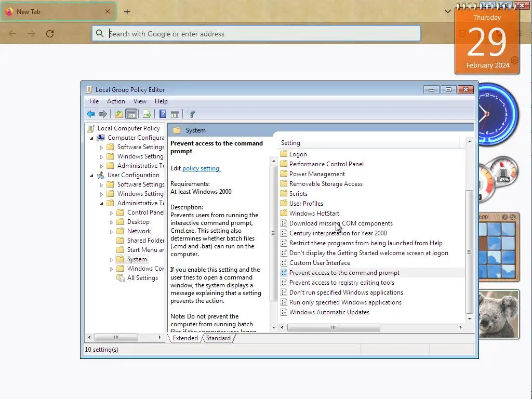Click the Edit policy setting link
532x399 pixels.
(201, 168)
